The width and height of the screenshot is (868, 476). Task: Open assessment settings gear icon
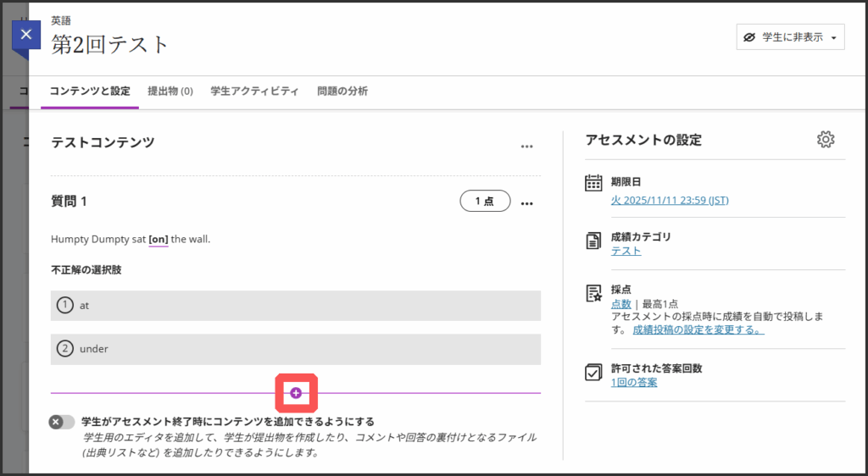coord(826,140)
